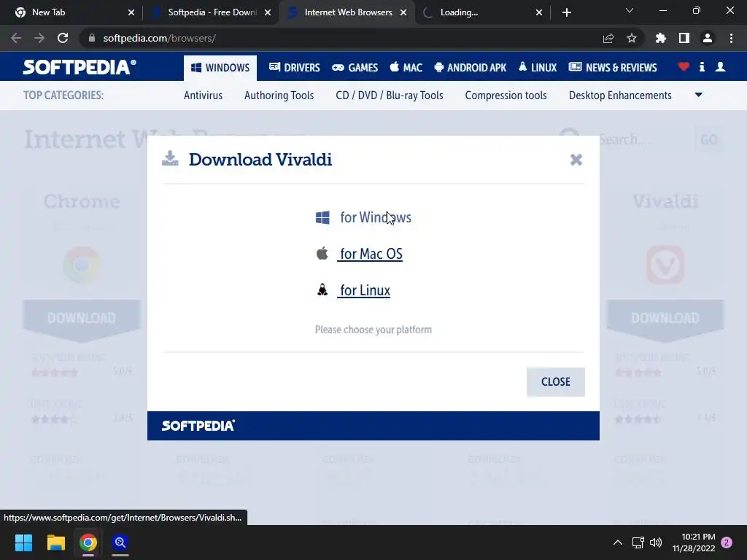Screen dimensions: 747x560
Task: Click the share this page icon
Action: [x=608, y=38]
